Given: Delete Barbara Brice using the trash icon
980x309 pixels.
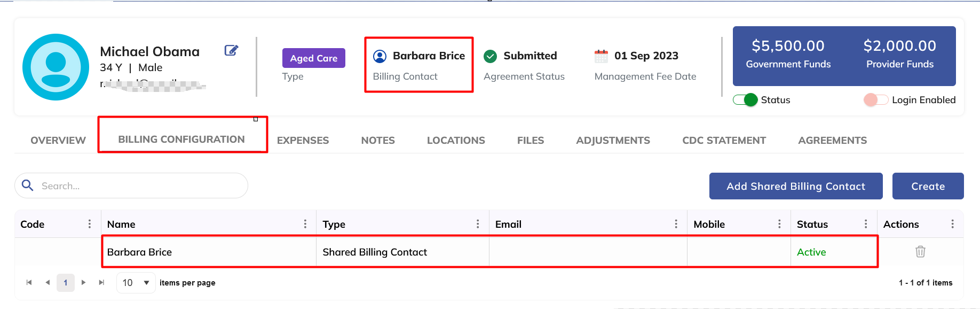Looking at the screenshot, I should pos(920,252).
